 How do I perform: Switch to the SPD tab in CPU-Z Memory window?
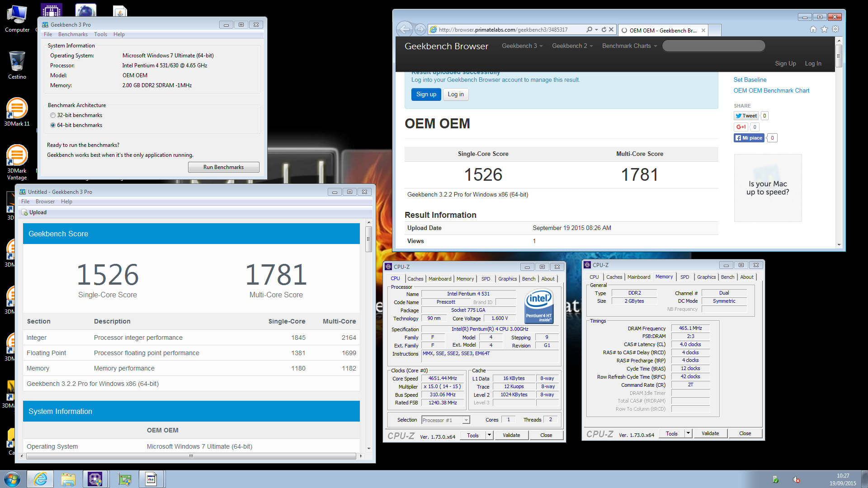pyautogui.click(x=685, y=277)
